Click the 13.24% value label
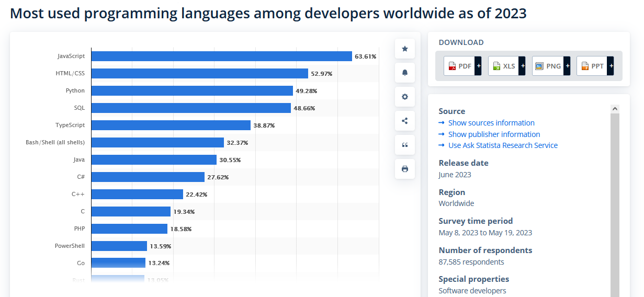This screenshot has width=644, height=297. [159, 263]
